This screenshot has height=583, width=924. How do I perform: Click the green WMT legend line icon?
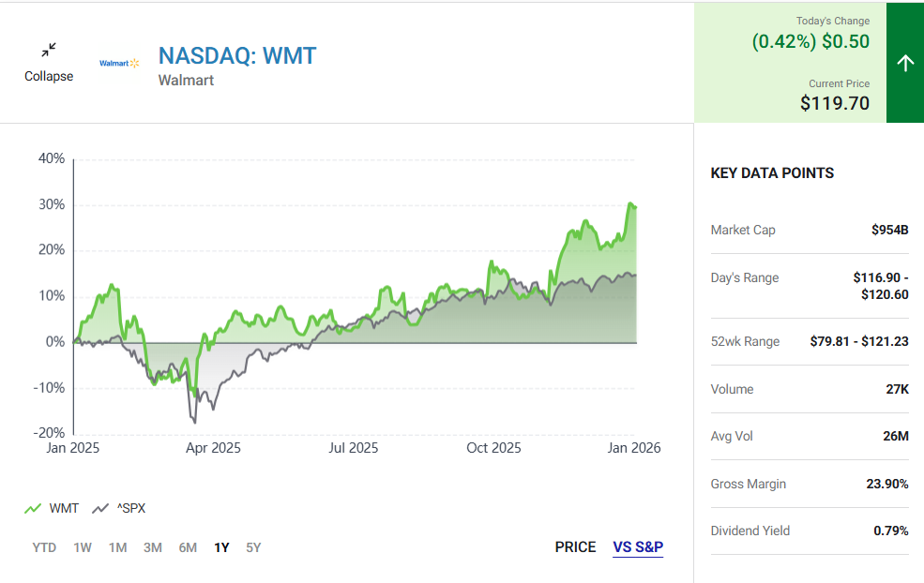point(33,508)
